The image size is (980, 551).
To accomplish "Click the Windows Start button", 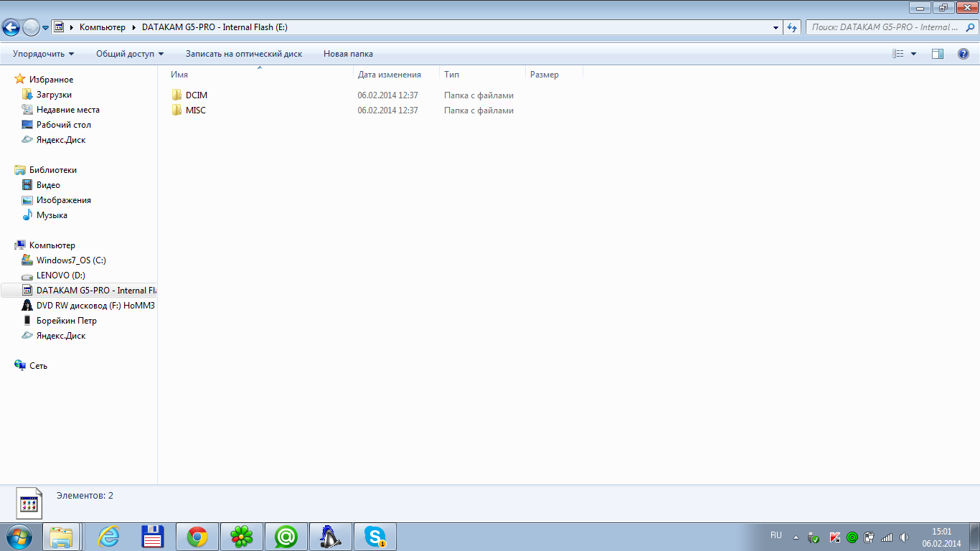I will point(19,537).
